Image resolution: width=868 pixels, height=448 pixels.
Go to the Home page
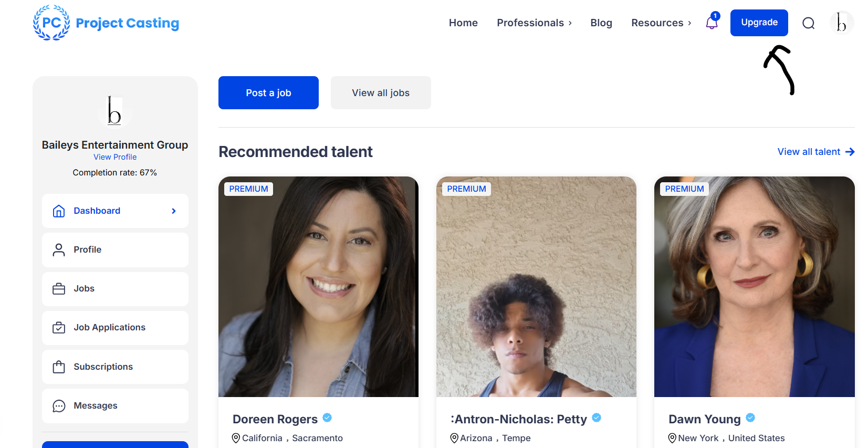coord(463,23)
